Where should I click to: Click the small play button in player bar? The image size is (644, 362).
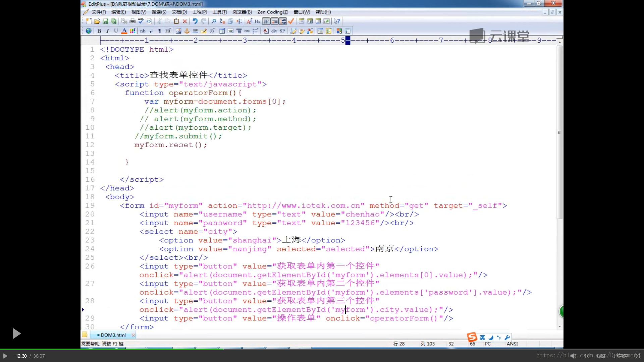(5, 356)
